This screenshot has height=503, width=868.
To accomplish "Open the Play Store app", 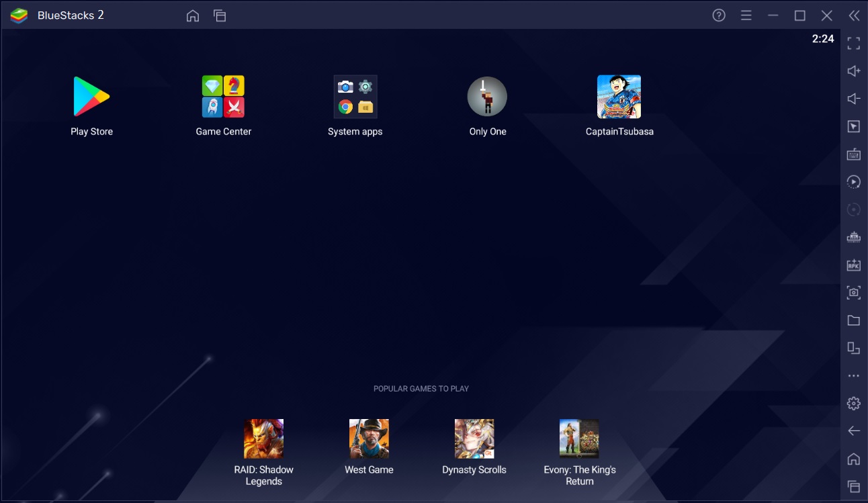I will click(x=91, y=97).
